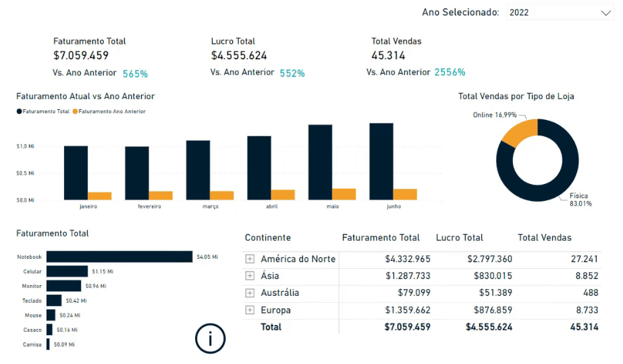This screenshot has width=623, height=364.
Task: Select the fevereiro dark revenue bar
Action: [x=137, y=173]
